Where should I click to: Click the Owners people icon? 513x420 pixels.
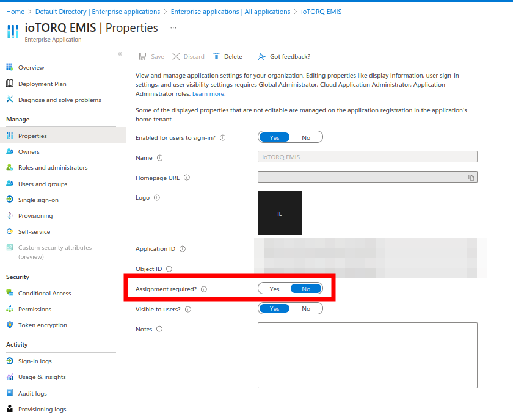pyautogui.click(x=10, y=151)
